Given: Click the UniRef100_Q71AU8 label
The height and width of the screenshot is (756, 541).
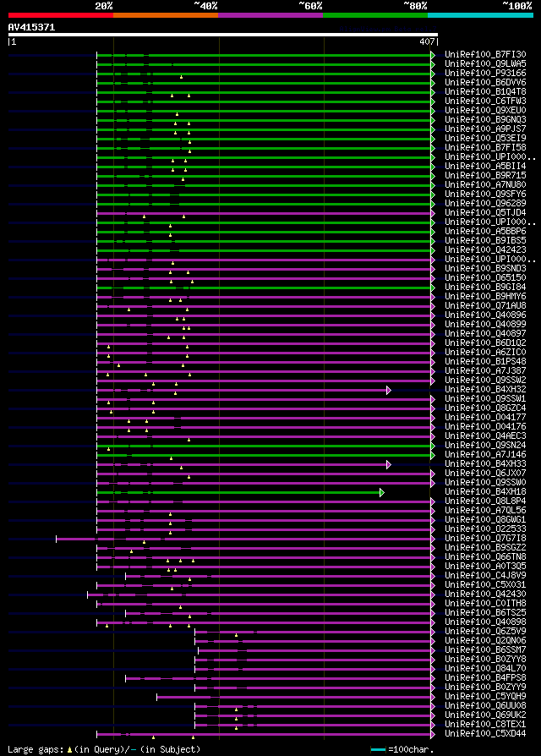Looking at the screenshot, I should pos(485,305).
